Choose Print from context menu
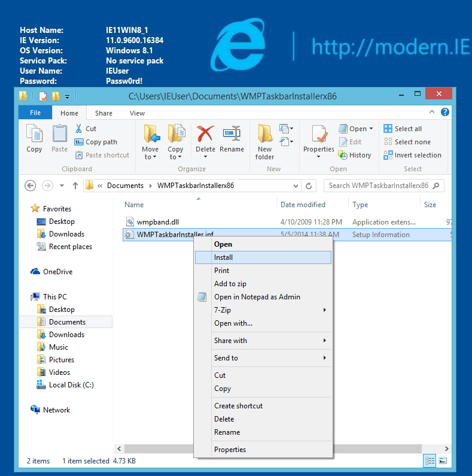Image resolution: width=472 pixels, height=476 pixels. pyautogui.click(x=263, y=271)
